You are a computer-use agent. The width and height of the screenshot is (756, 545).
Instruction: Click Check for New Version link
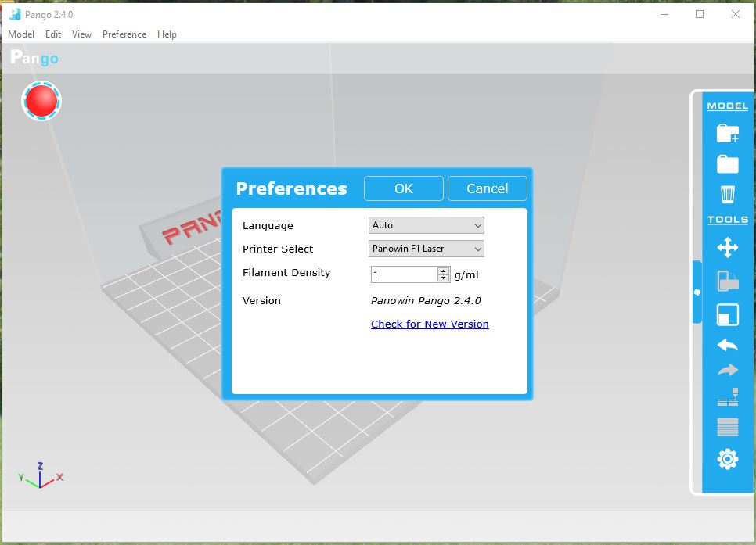[430, 324]
